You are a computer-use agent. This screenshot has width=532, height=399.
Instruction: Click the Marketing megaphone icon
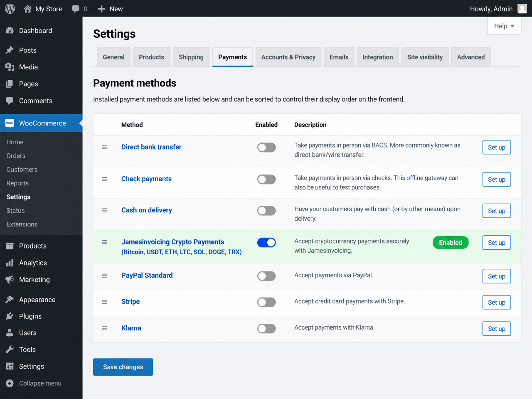[x=10, y=280]
